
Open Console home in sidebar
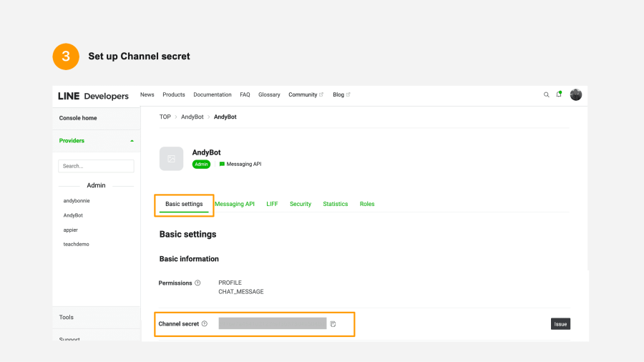pyautogui.click(x=78, y=118)
